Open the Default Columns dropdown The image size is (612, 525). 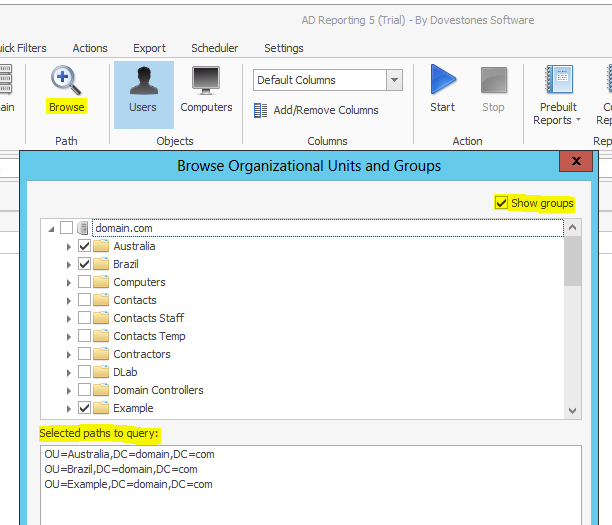tap(394, 80)
